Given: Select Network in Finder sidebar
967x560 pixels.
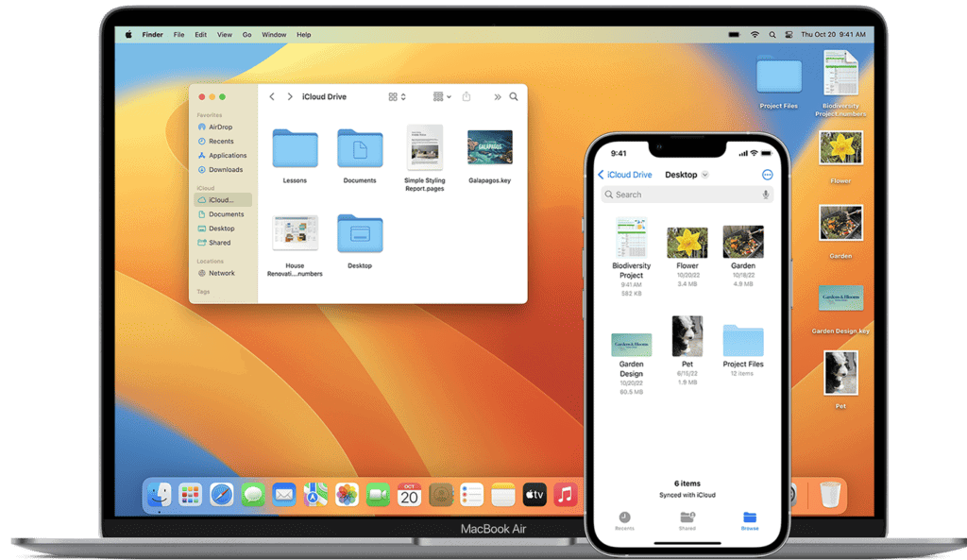Looking at the screenshot, I should point(221,273).
